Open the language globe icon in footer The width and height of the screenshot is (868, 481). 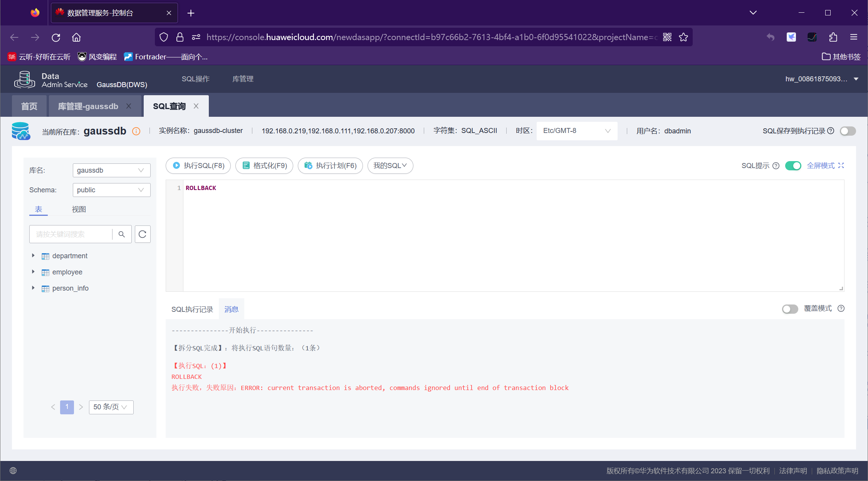coord(13,471)
